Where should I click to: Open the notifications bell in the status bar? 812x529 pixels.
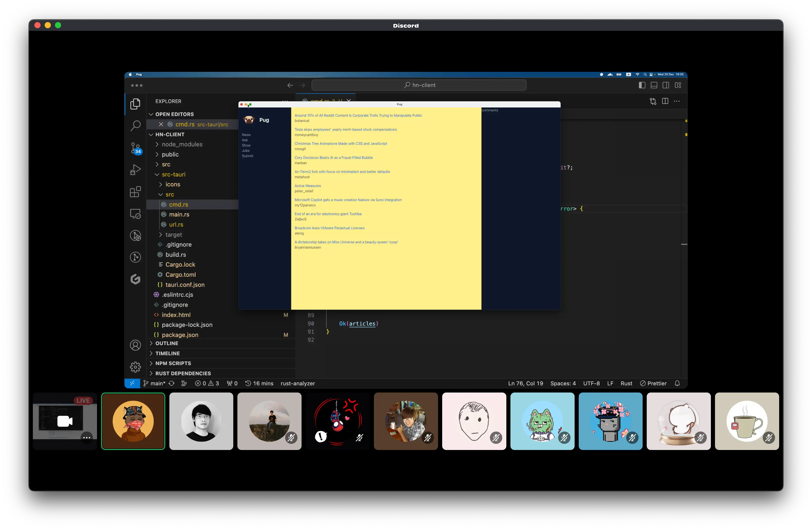point(677,383)
